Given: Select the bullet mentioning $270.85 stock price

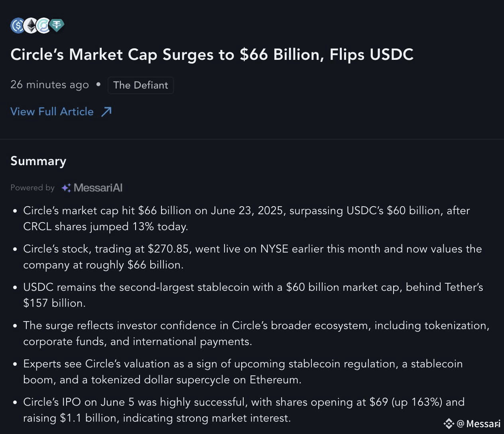Looking at the screenshot, I should pyautogui.click(x=252, y=257).
